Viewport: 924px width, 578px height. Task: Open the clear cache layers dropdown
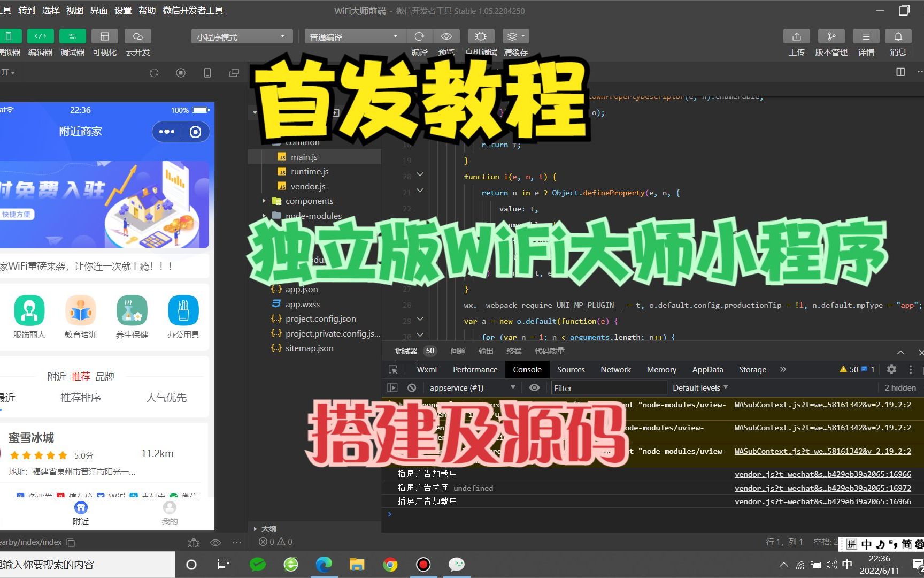(515, 36)
